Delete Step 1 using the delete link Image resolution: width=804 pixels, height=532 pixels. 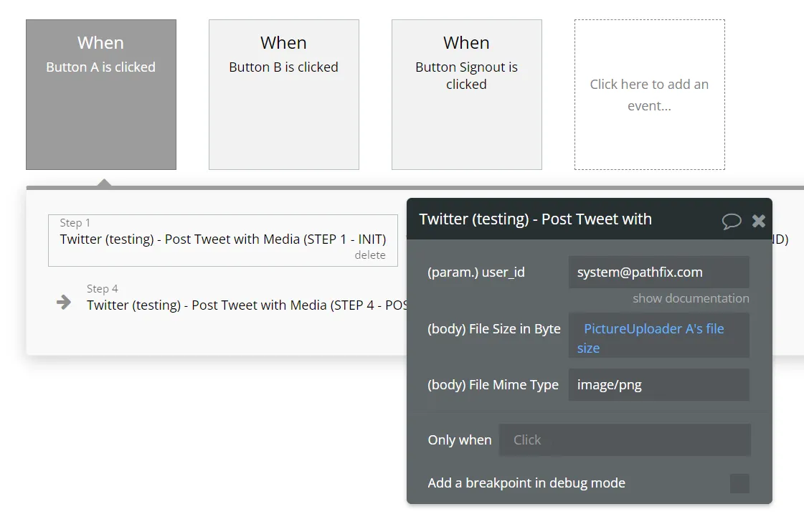[369, 255]
